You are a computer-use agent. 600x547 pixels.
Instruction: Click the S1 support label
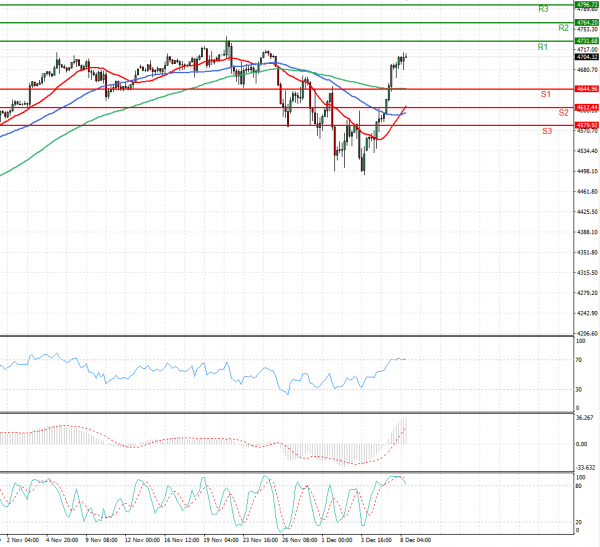point(546,94)
